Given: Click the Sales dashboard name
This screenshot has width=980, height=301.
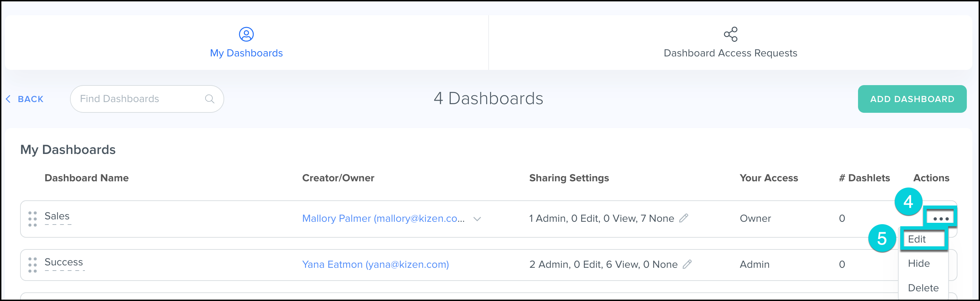Looking at the screenshot, I should coord(57,216).
